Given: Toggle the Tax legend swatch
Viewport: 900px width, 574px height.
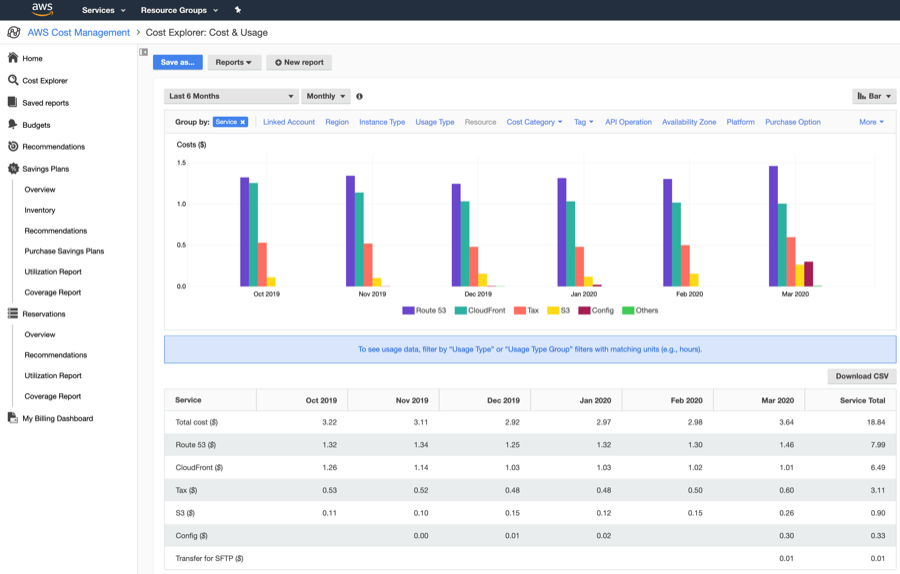Looking at the screenshot, I should coord(520,311).
